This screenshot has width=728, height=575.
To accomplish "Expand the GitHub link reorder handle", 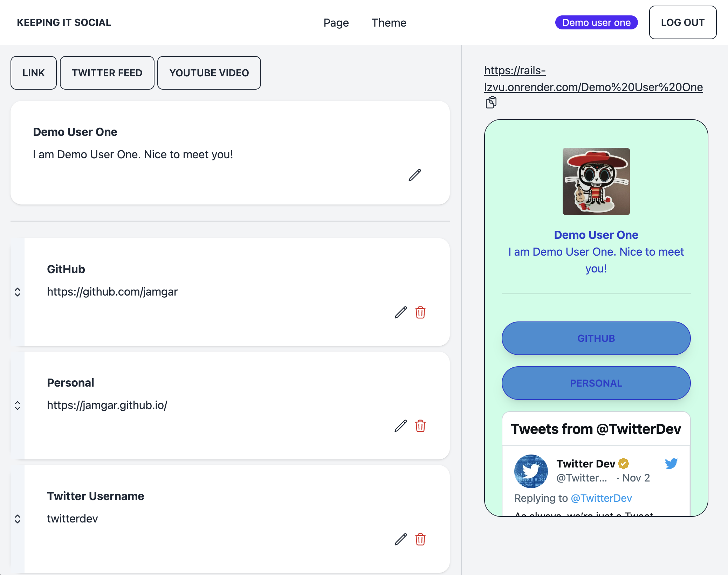I will click(x=18, y=292).
